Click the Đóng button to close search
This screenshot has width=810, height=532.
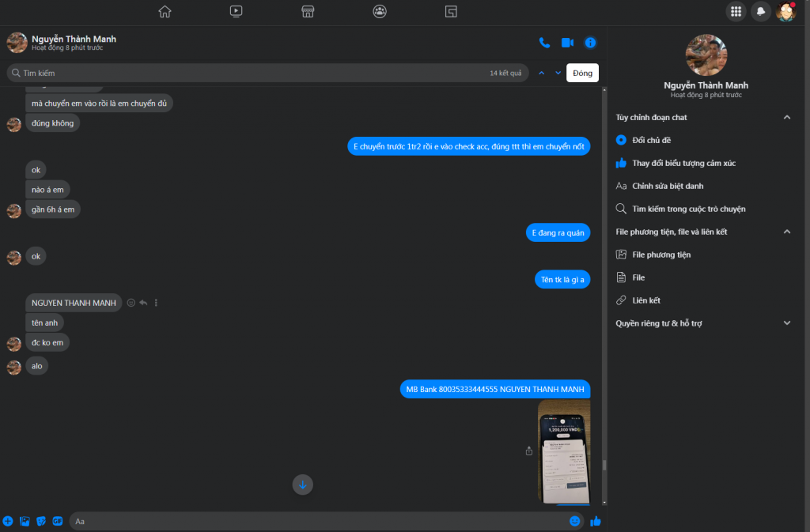coord(582,73)
